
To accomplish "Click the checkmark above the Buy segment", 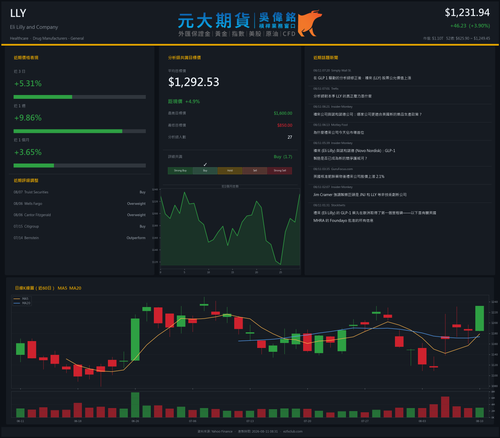I will (205, 164).
